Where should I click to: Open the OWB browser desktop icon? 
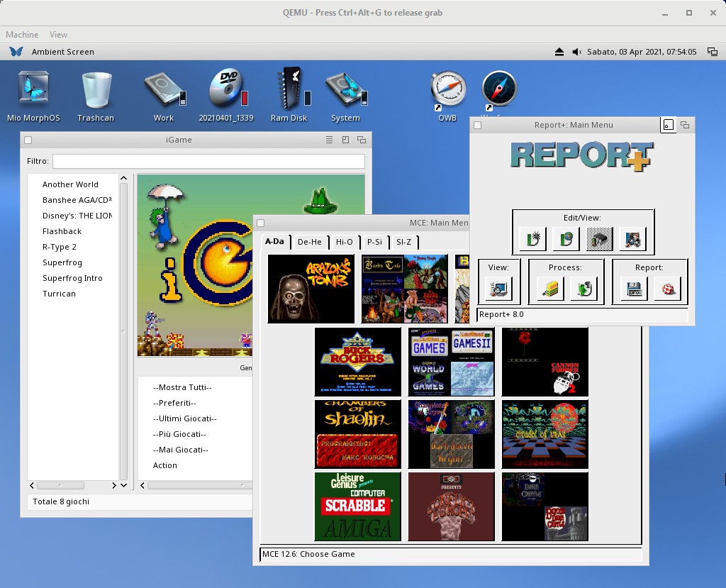(447, 91)
